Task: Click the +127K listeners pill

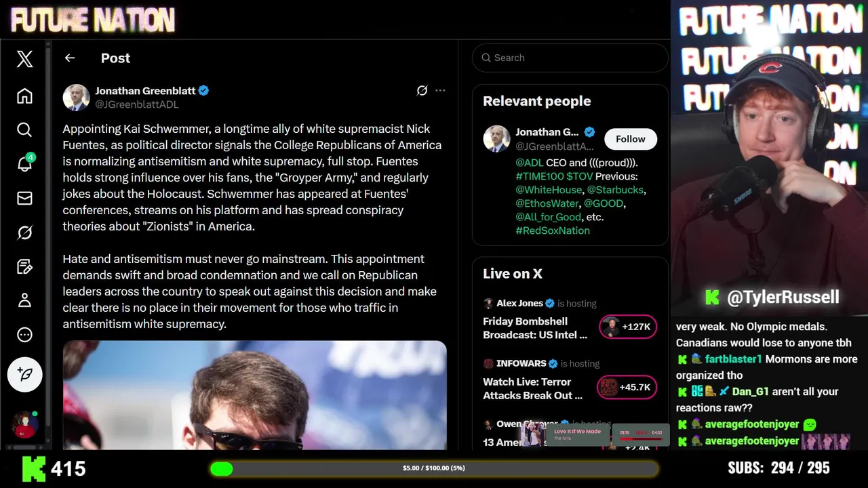Action: (x=628, y=327)
